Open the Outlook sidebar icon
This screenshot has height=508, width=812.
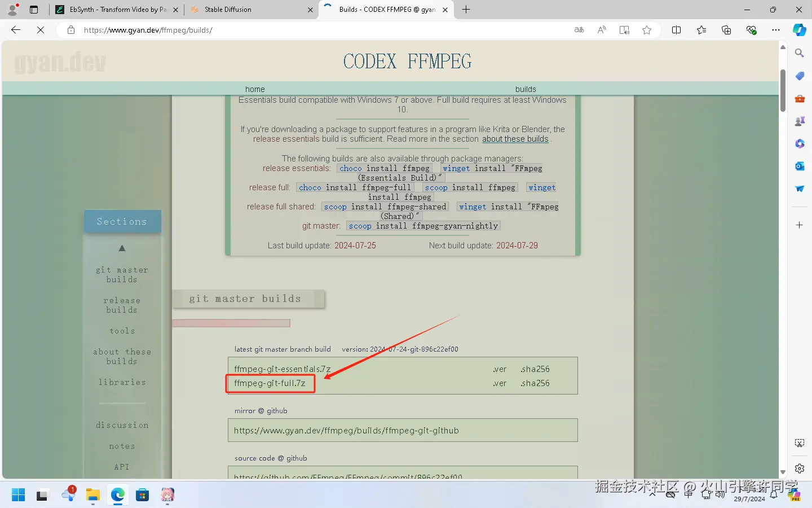(x=800, y=166)
